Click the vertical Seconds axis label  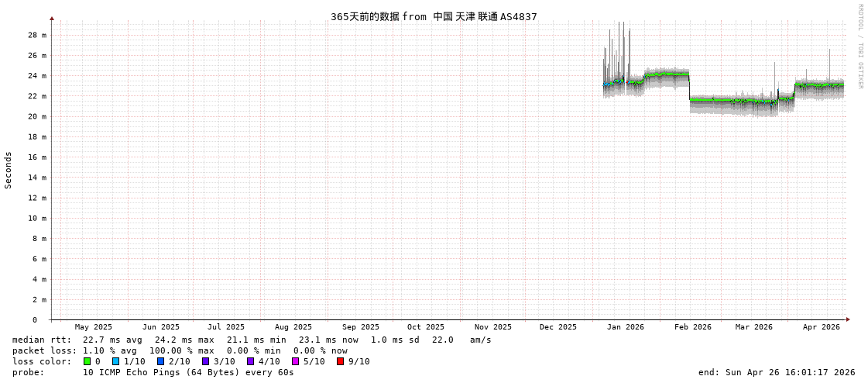[9, 170]
